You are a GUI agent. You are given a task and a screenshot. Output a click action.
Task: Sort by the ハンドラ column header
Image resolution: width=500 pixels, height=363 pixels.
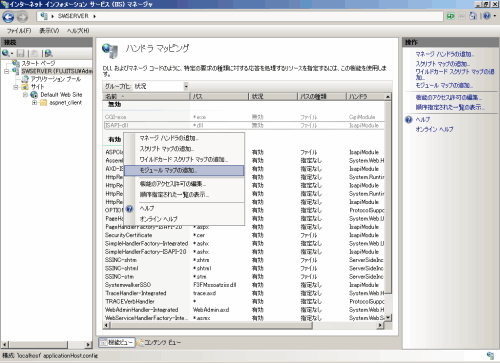(366, 97)
